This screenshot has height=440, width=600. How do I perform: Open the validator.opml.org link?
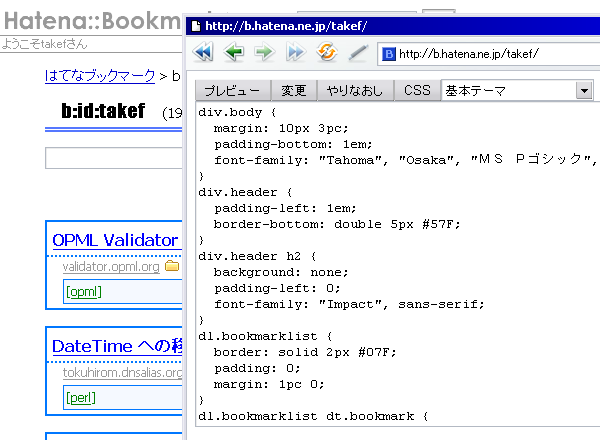[111, 266]
